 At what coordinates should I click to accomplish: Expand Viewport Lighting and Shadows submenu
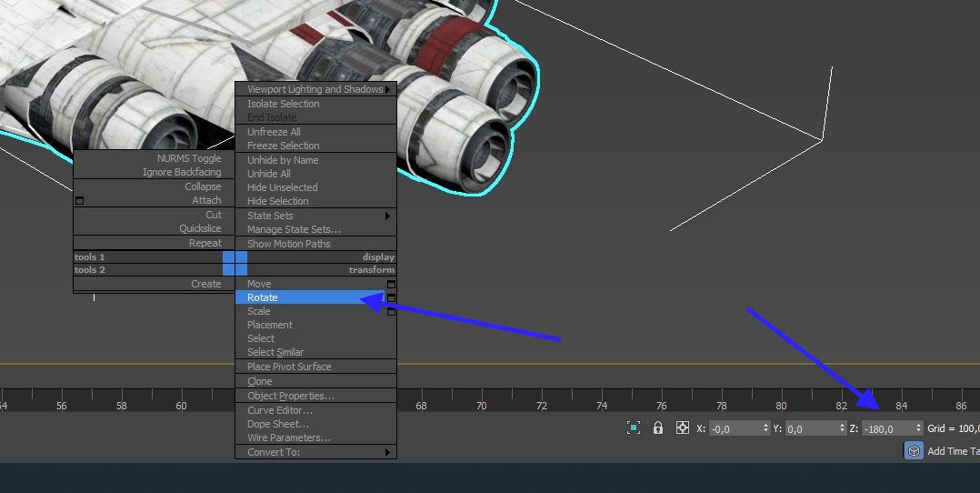[x=388, y=90]
